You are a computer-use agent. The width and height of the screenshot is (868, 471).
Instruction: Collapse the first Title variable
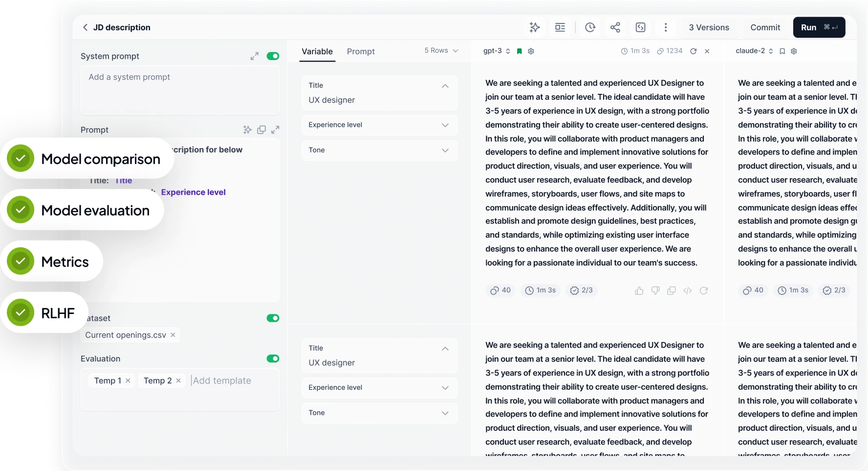(445, 86)
